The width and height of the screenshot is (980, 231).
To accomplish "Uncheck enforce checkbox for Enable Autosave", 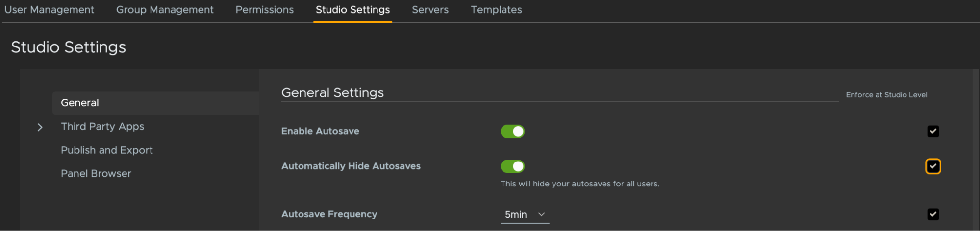I will click(x=933, y=131).
